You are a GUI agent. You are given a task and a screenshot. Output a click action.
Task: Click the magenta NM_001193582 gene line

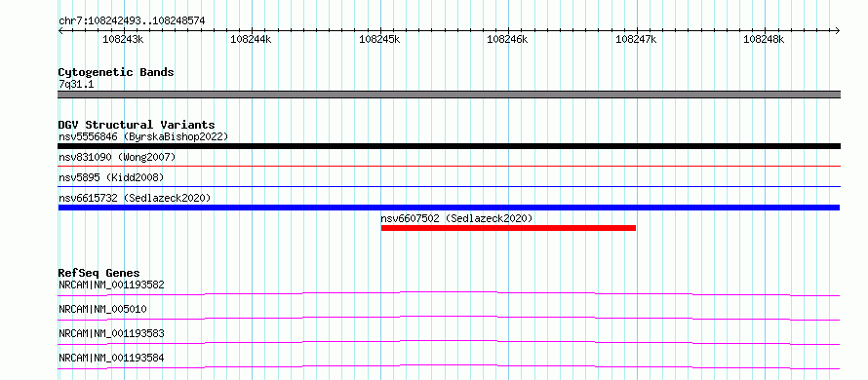[449, 293]
